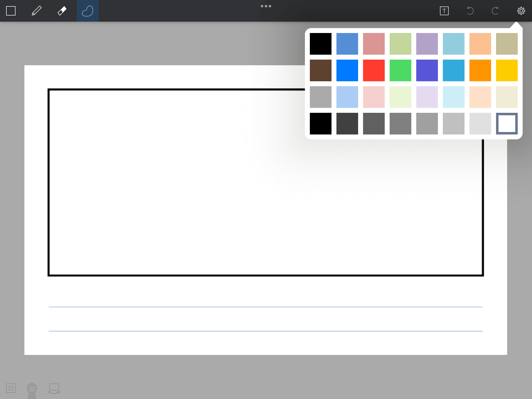Pick the sage green swatch

[x=400, y=44]
